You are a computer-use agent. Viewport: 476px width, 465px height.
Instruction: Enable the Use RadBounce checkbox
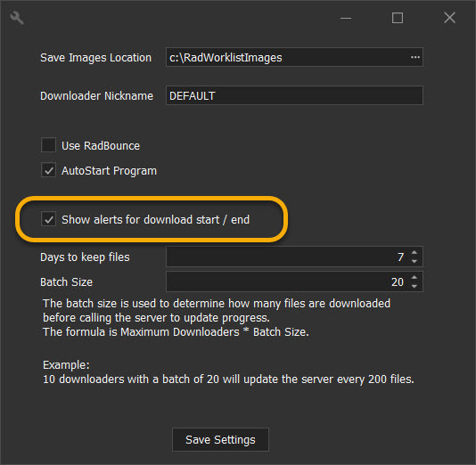(48, 145)
